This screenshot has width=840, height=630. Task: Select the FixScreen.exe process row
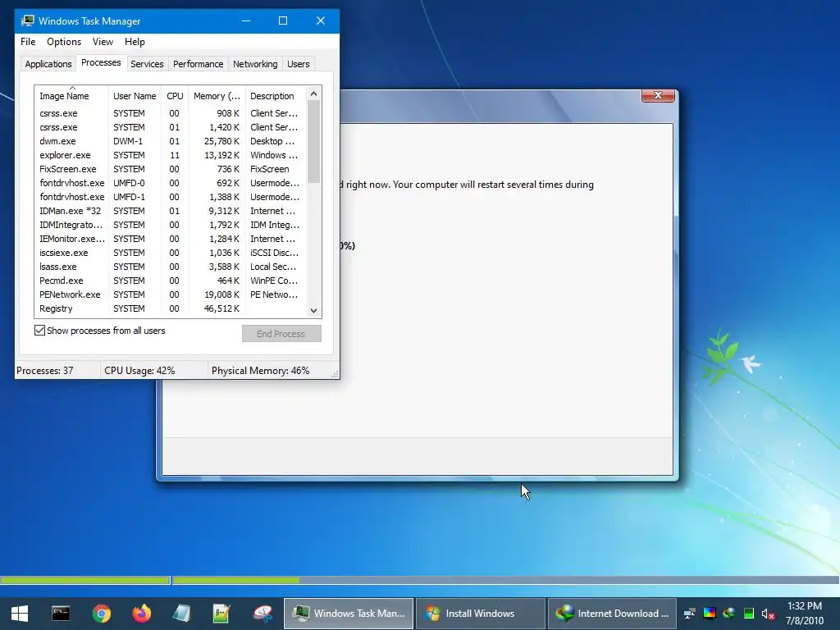(x=171, y=169)
